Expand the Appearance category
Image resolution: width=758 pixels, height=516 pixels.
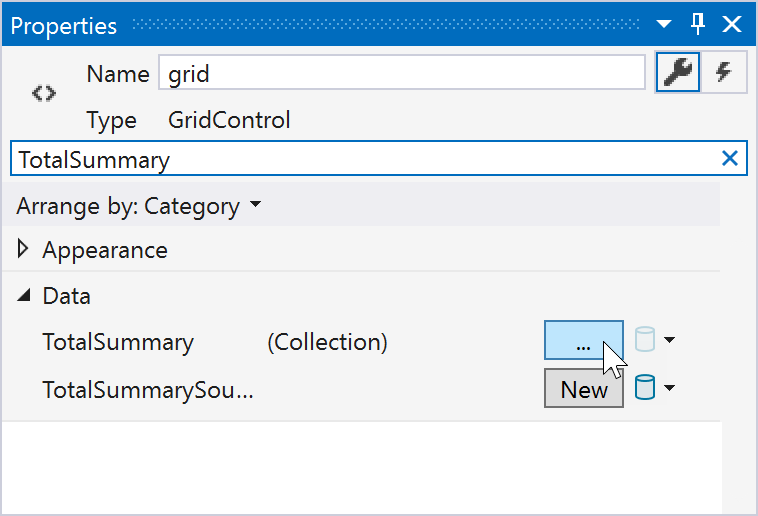[x=25, y=249]
